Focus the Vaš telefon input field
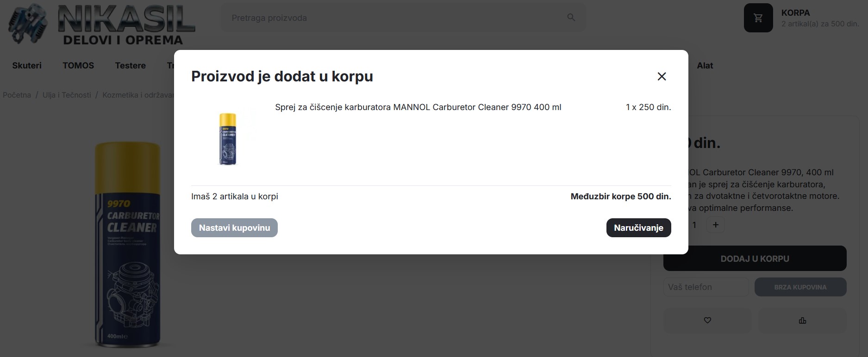This screenshot has height=357, width=868. pos(706,287)
